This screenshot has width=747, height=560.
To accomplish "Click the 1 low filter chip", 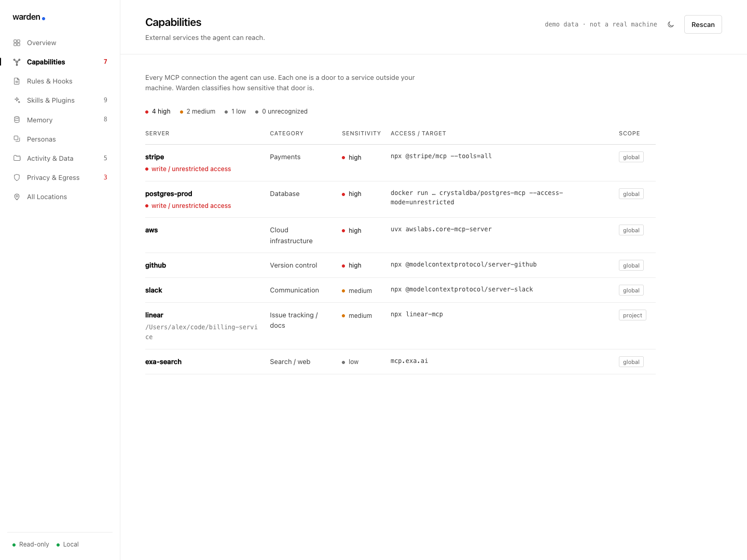I will pyautogui.click(x=235, y=111).
